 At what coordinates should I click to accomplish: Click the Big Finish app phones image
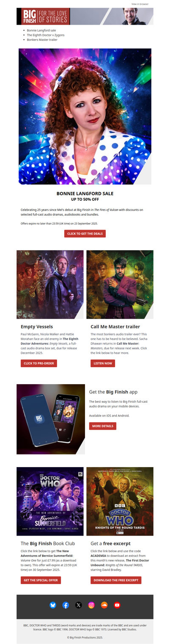tap(51, 419)
